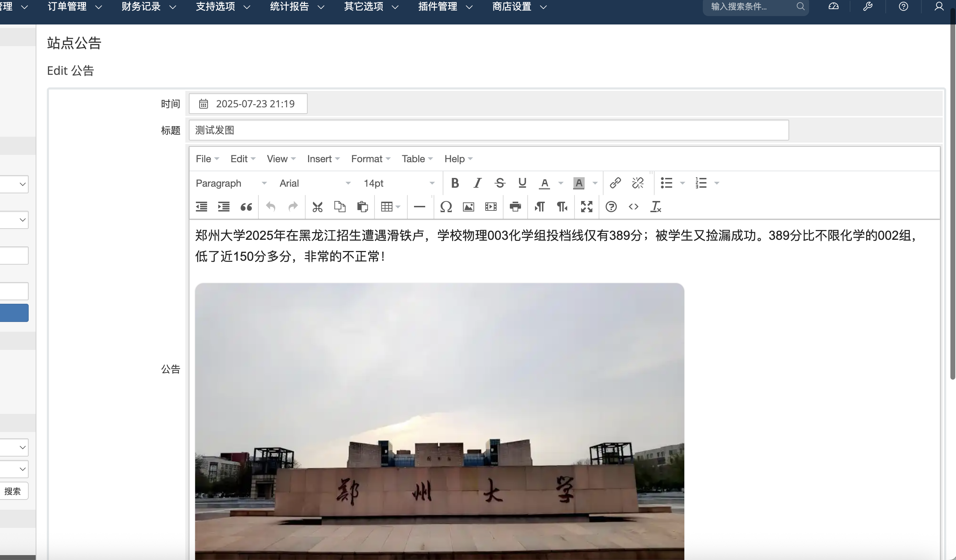Toggle underline formatting

click(522, 183)
